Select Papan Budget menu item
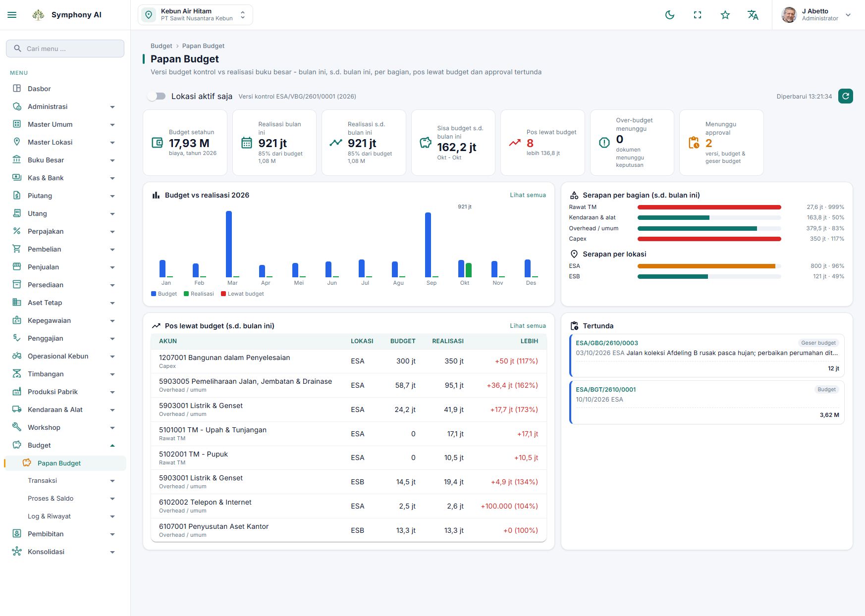The width and height of the screenshot is (865, 616). (65, 463)
